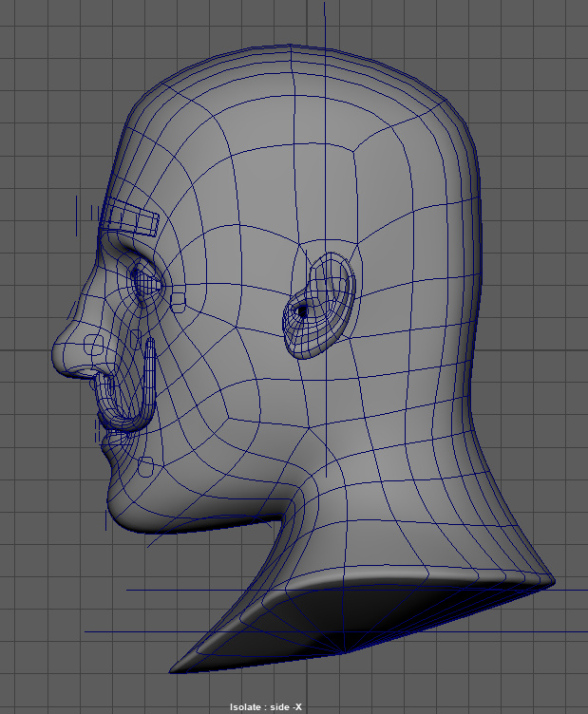Image resolution: width=588 pixels, height=714 pixels.
Task: Click the curved mustache mesh beside the mouth
Action: tap(147, 380)
